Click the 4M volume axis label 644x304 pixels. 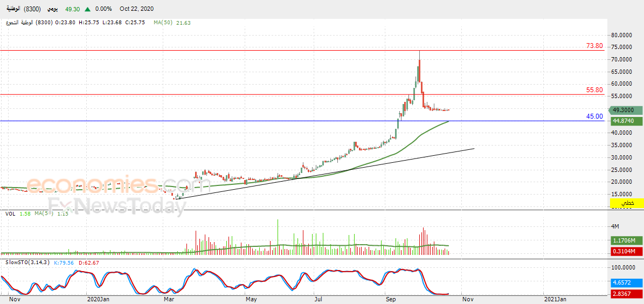(x=615, y=227)
